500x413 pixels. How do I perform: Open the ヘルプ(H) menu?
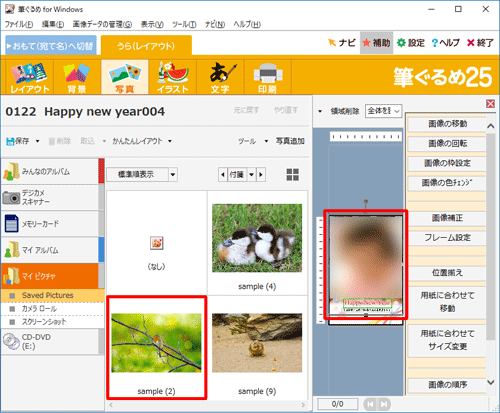tap(247, 24)
